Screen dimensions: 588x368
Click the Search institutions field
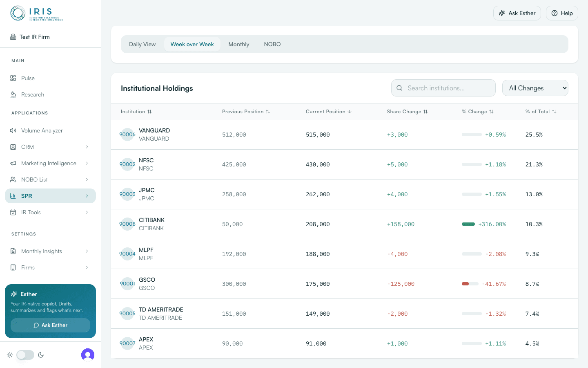(443, 88)
